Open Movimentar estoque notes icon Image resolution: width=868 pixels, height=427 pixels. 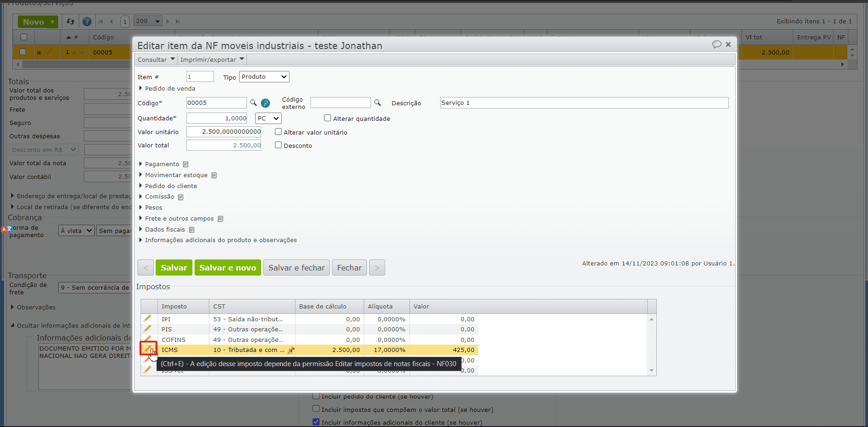click(x=214, y=175)
